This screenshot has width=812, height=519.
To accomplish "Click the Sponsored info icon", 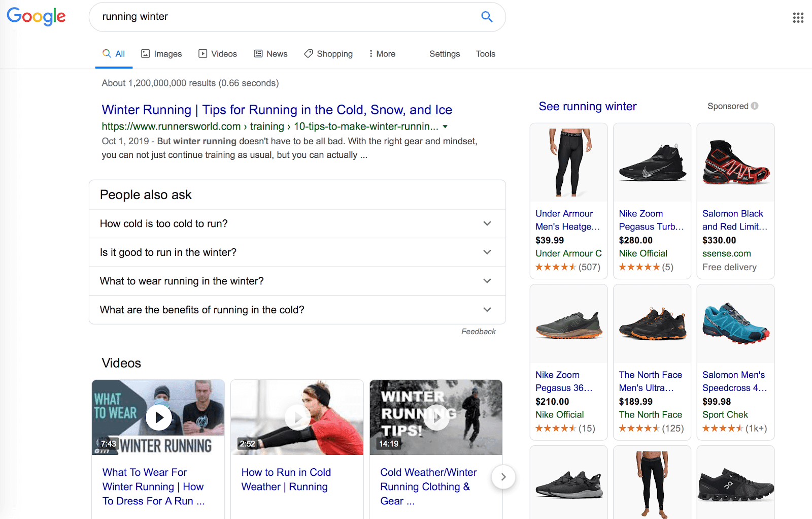I will tap(755, 106).
